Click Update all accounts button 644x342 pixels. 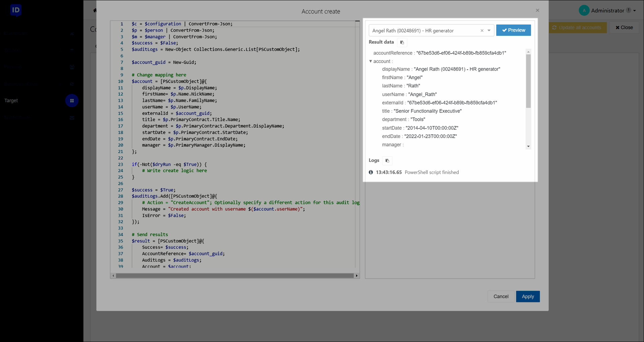coord(578,27)
